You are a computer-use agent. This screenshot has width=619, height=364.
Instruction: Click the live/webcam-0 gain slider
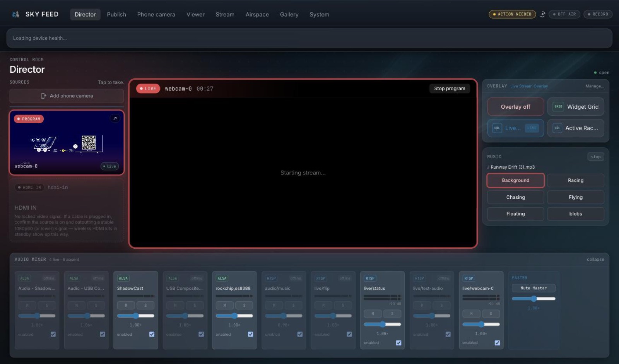(481, 324)
